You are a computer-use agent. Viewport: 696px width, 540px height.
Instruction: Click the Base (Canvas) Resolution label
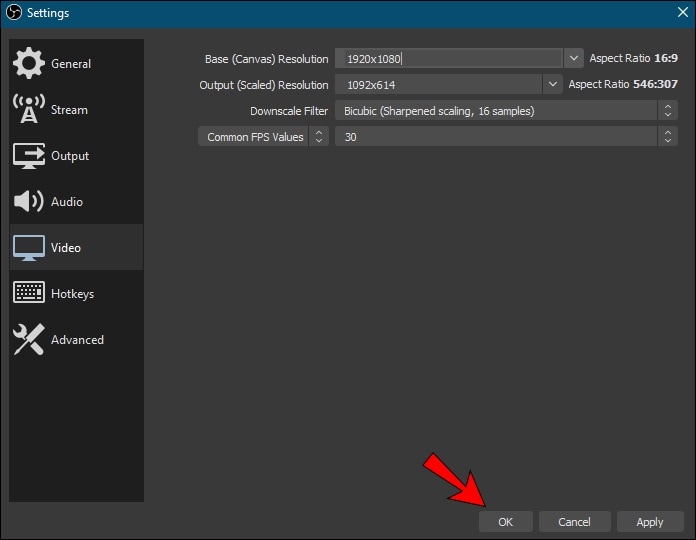266,59
